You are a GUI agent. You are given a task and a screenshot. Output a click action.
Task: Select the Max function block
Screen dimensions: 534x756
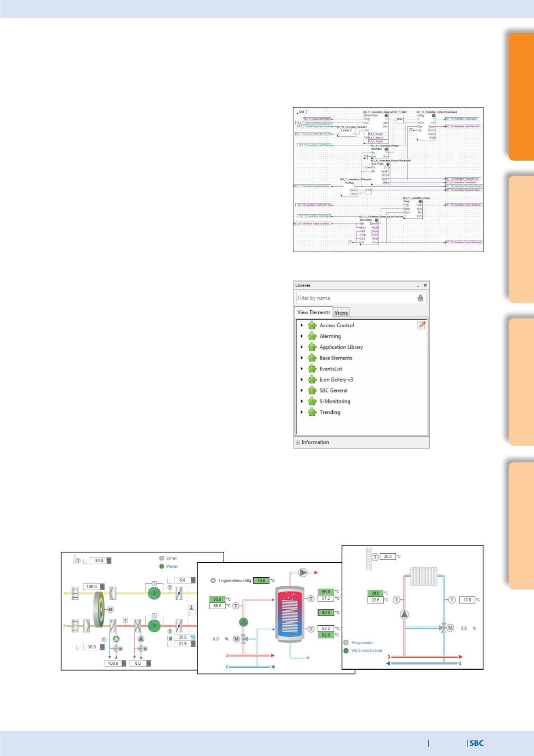coord(399,119)
